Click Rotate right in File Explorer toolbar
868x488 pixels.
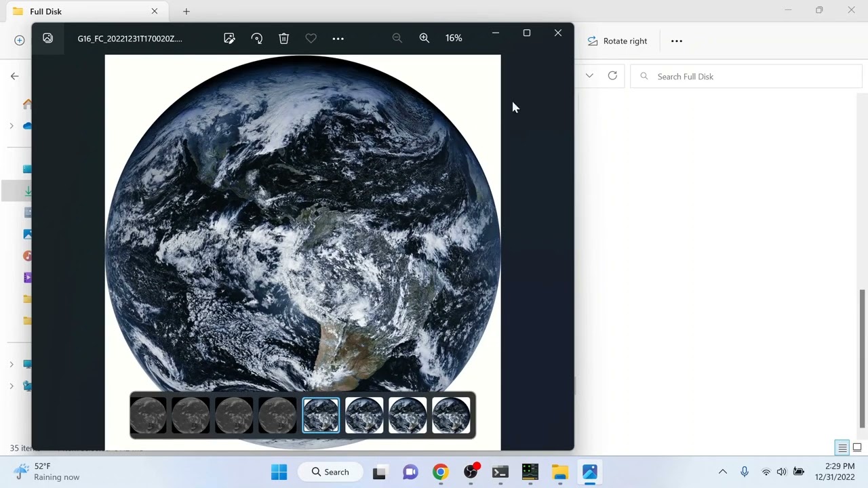coord(617,41)
